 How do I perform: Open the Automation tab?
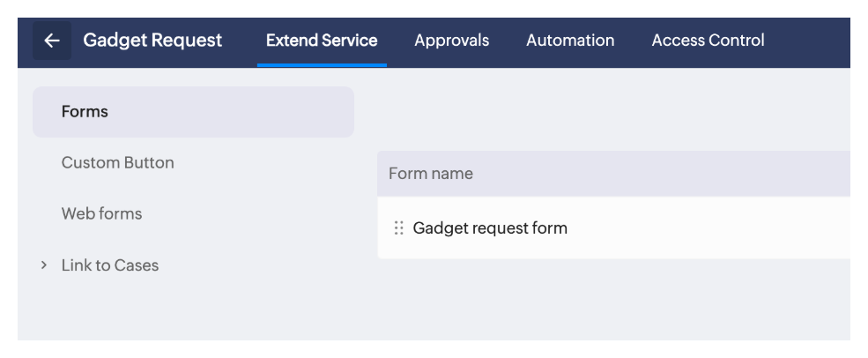(570, 41)
